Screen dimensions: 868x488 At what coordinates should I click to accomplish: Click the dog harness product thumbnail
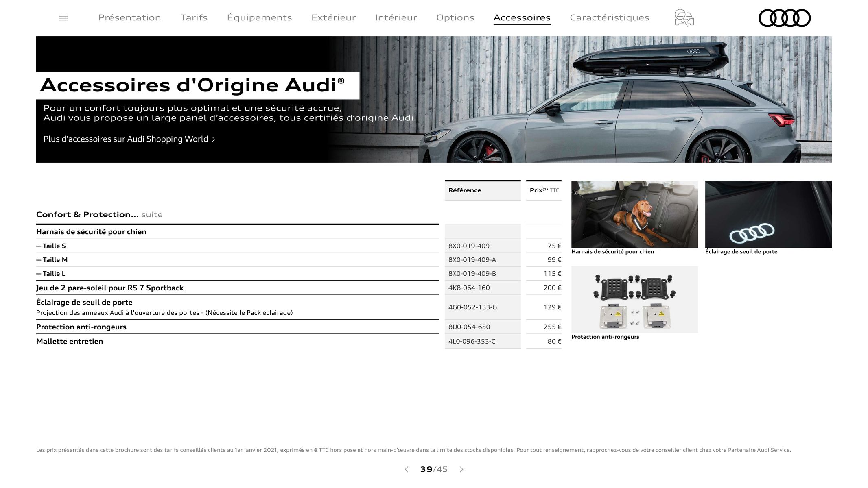(634, 214)
